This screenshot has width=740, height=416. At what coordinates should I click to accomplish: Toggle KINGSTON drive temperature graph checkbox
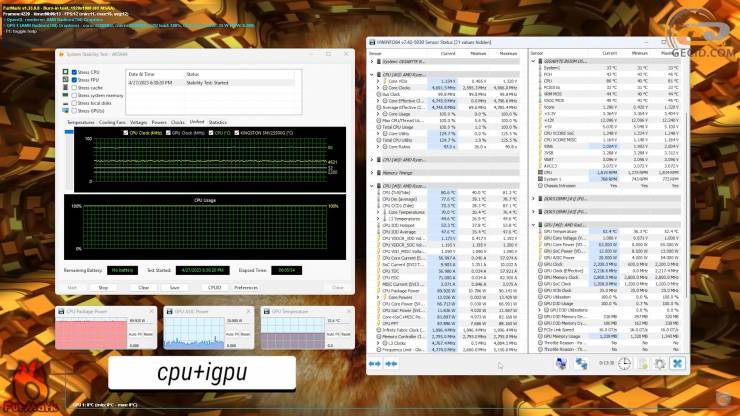[x=236, y=133]
